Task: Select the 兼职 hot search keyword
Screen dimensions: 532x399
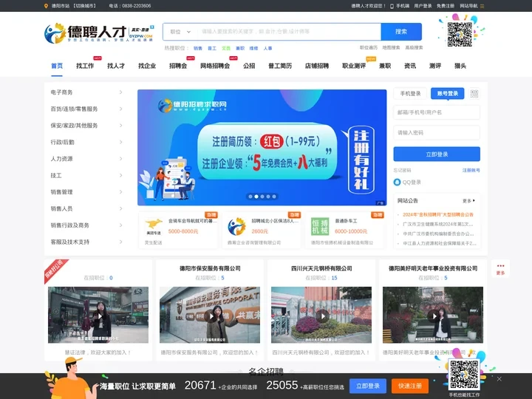Action: click(x=240, y=48)
